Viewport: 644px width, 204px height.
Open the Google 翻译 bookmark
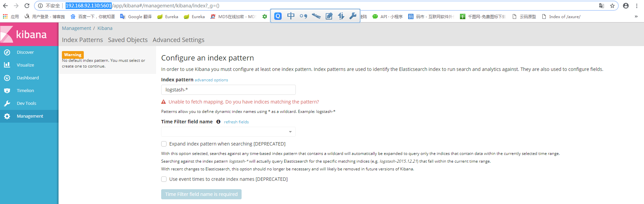tap(136, 16)
